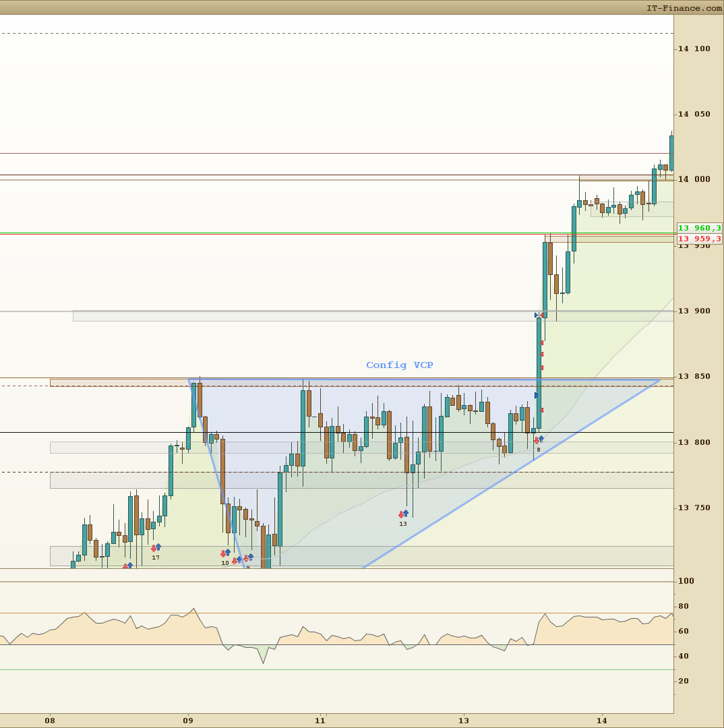Click the red triangle marker inside the VCP zone

[541, 410]
